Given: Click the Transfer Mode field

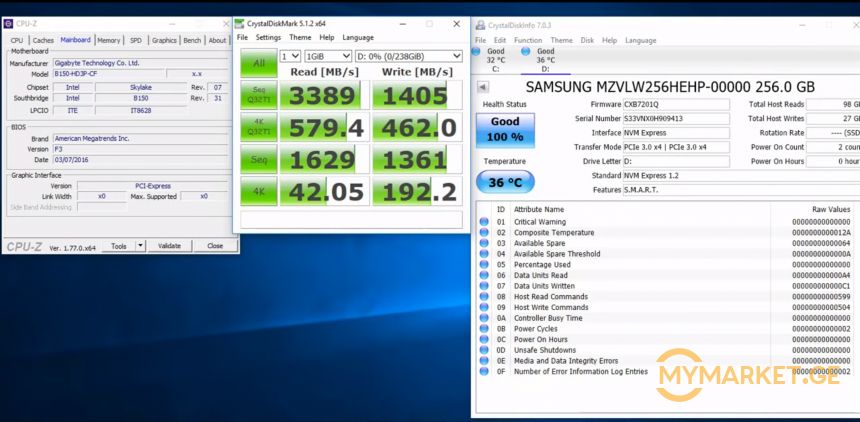Looking at the screenshot, I should 676,147.
